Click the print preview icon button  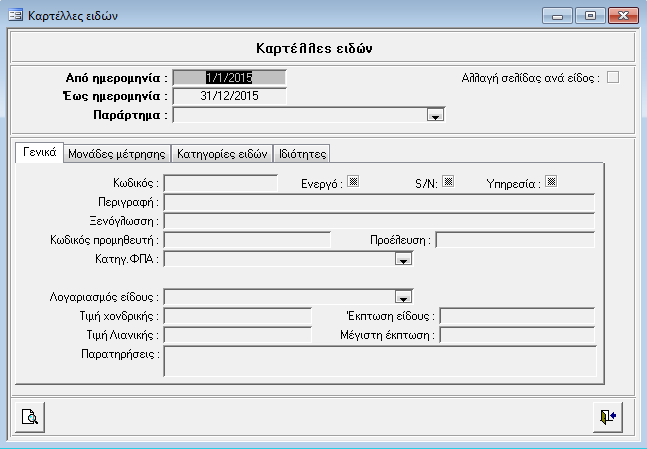click(x=30, y=417)
